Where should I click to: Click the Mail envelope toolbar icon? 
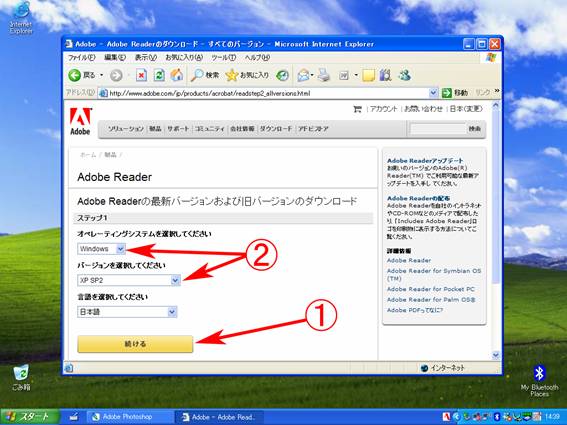tap(303, 75)
